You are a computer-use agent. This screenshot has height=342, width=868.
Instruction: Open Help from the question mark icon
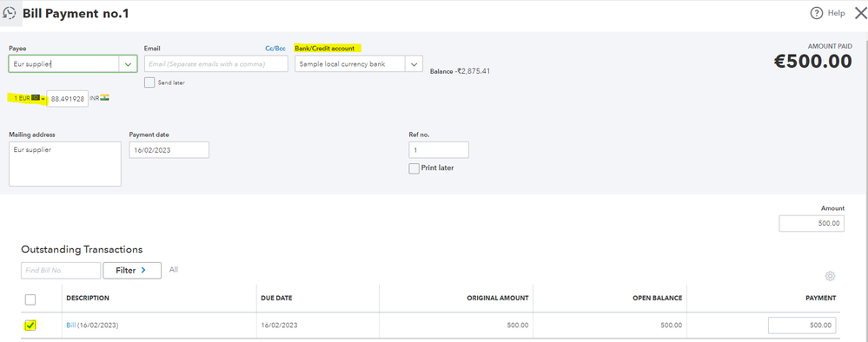coord(817,13)
